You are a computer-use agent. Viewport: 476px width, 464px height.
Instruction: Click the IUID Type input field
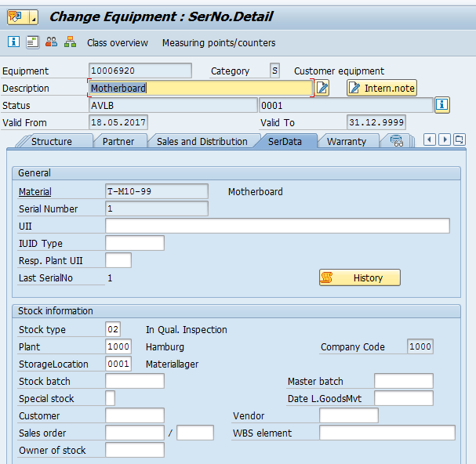pyautogui.click(x=135, y=243)
